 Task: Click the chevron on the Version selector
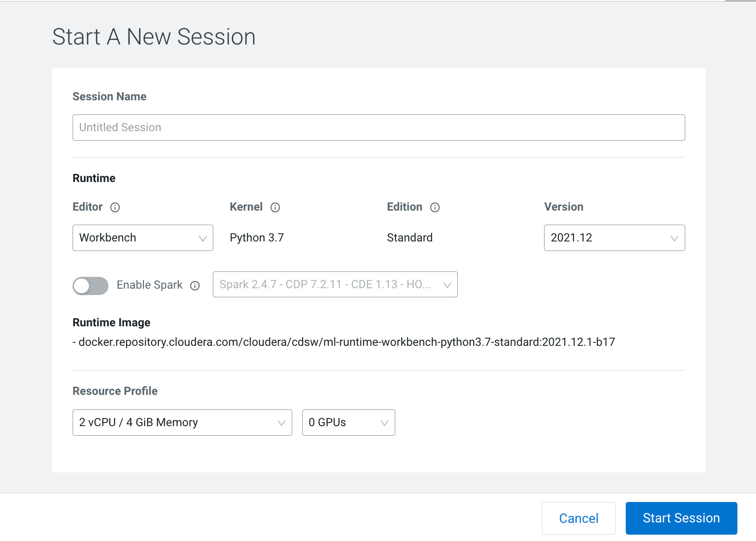pyautogui.click(x=673, y=237)
